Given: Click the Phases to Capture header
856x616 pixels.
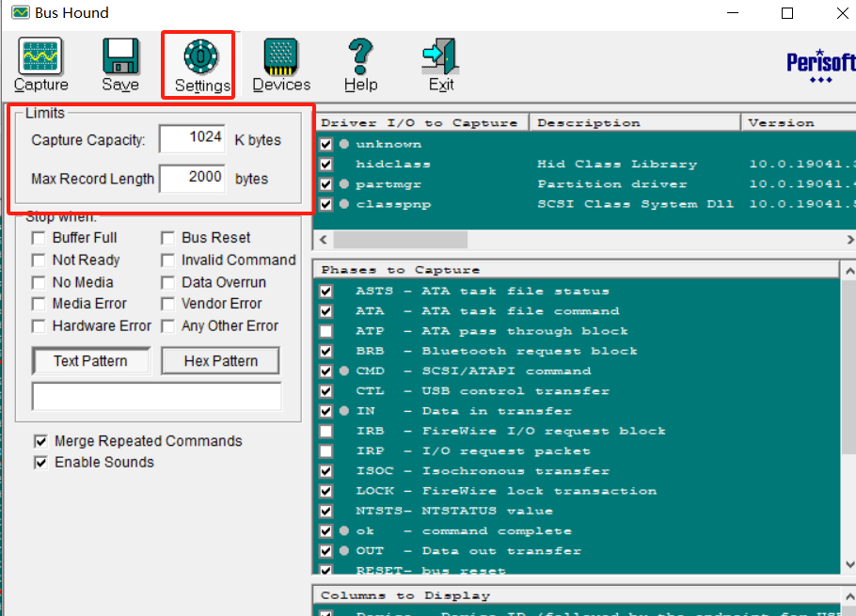Looking at the screenshot, I should (x=577, y=270).
